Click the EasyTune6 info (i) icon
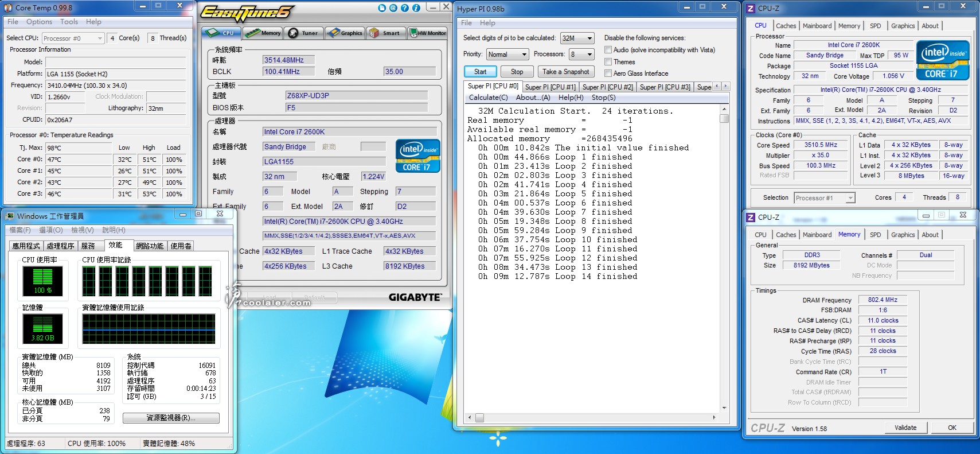 tap(416, 8)
